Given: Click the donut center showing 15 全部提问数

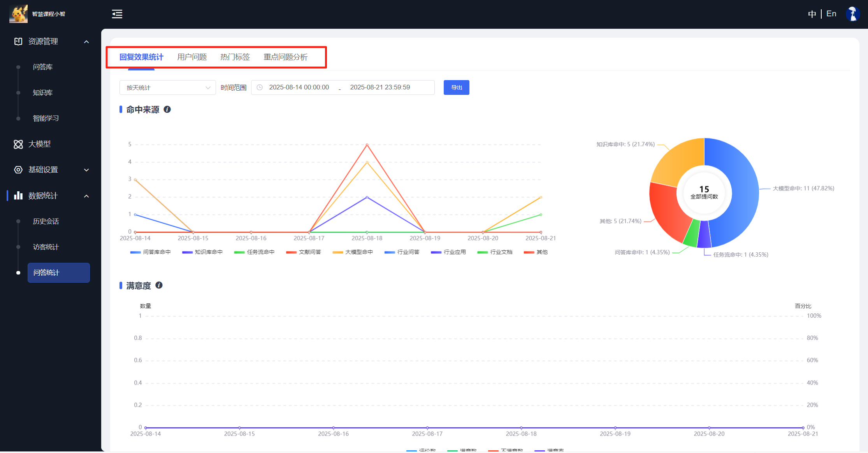Looking at the screenshot, I should point(704,192).
